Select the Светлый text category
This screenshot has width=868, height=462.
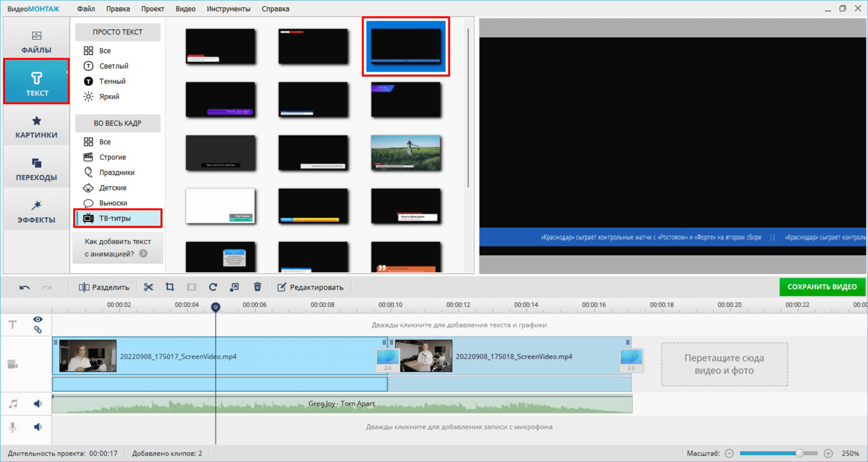click(113, 66)
